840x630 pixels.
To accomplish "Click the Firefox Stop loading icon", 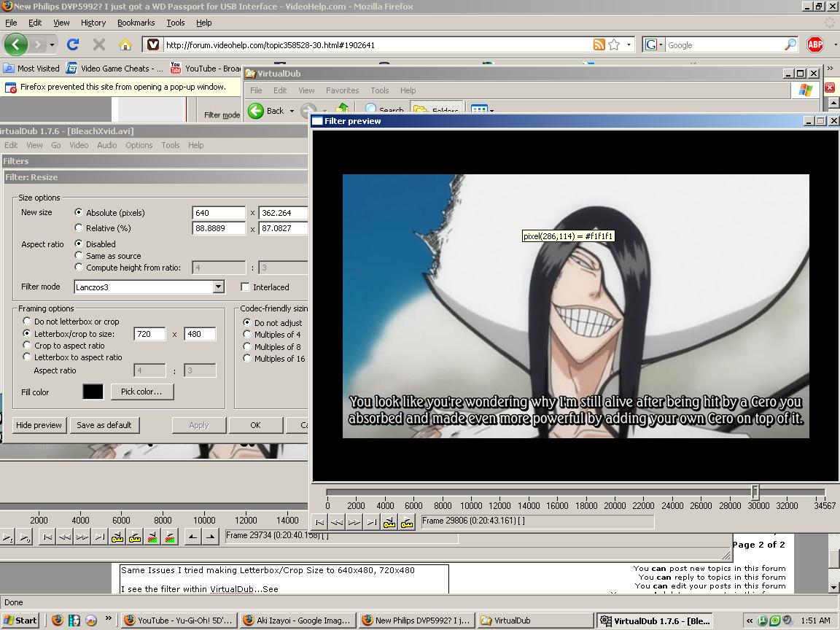I will [99, 44].
